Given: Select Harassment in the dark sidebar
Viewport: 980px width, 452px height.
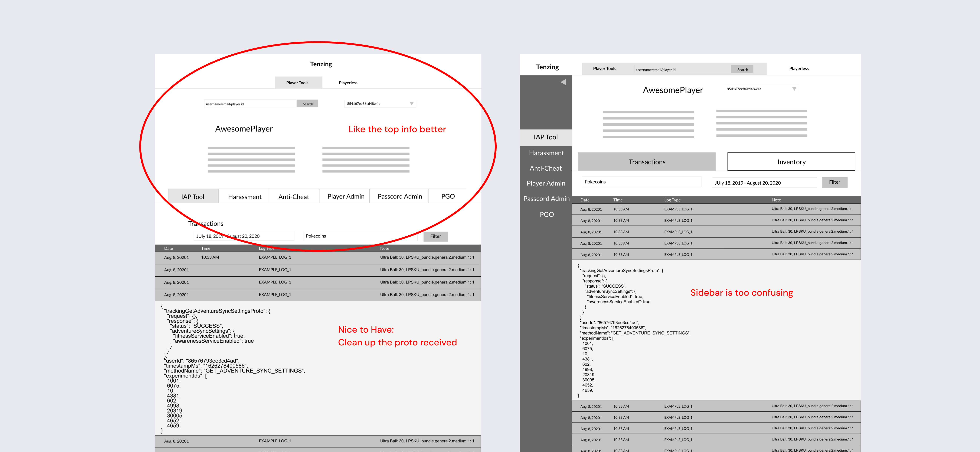Looking at the screenshot, I should 546,153.
